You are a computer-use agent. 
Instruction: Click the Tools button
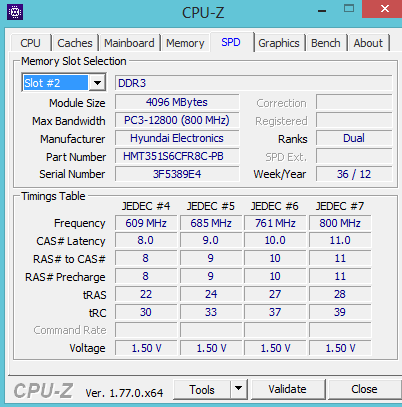pos(202,389)
